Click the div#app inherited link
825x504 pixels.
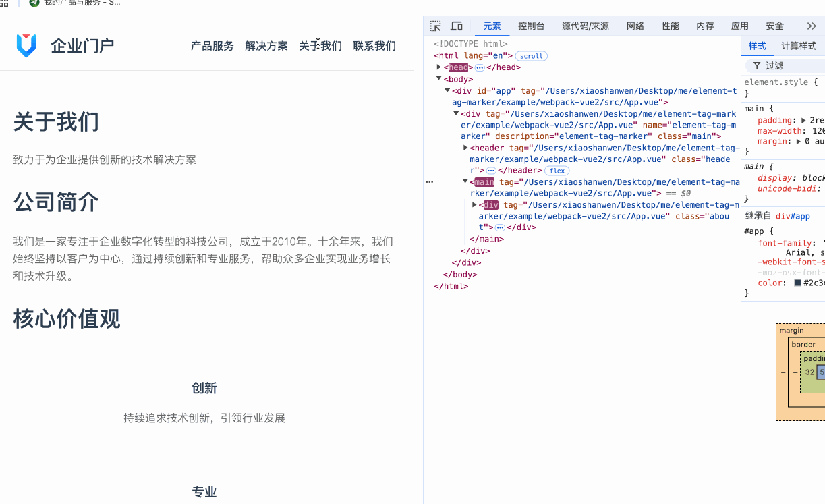(791, 216)
